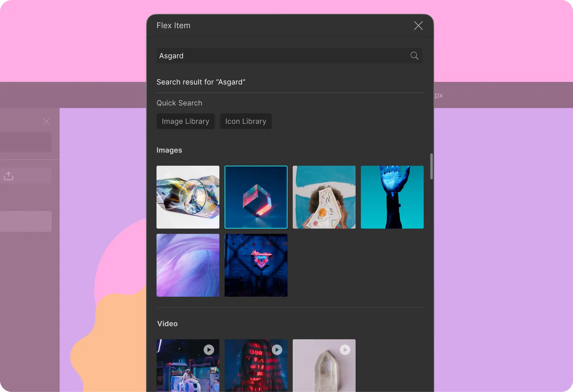Viewport: 573px width, 392px height.
Task: Select the purple feather image
Action: (188, 265)
